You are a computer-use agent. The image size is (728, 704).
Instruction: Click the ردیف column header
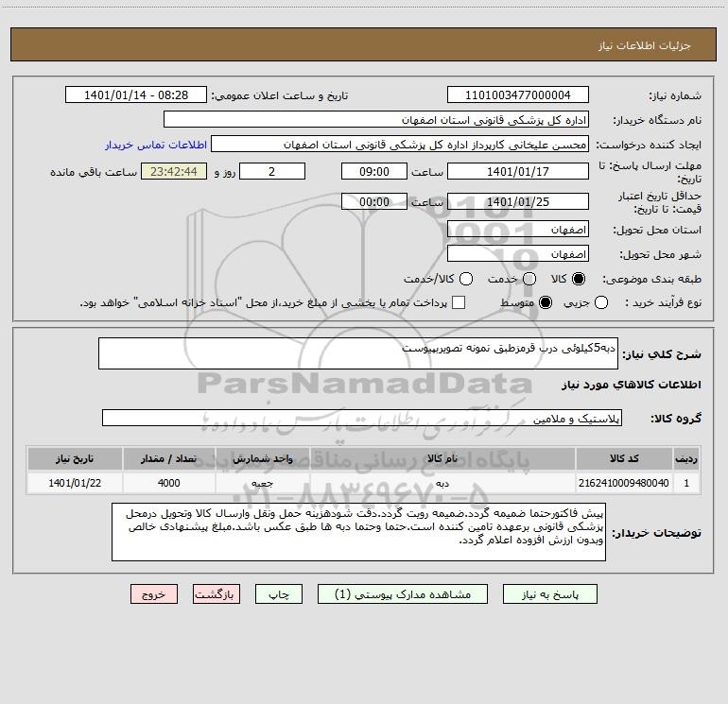coord(686,458)
